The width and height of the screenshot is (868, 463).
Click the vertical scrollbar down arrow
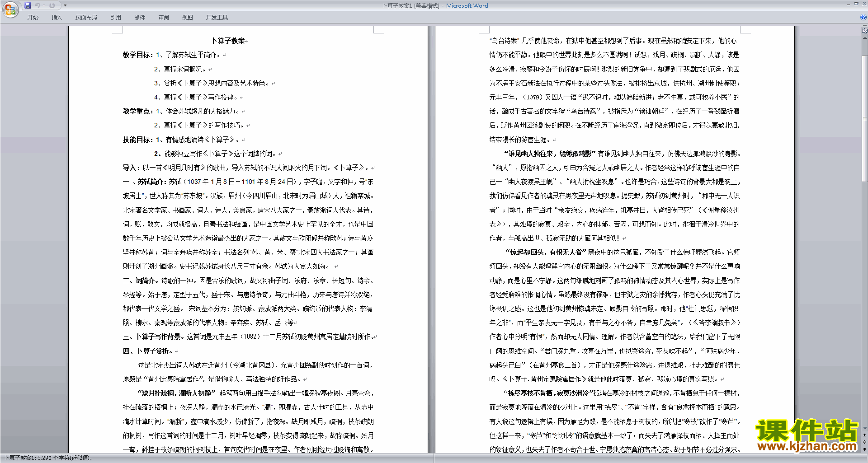(864, 428)
